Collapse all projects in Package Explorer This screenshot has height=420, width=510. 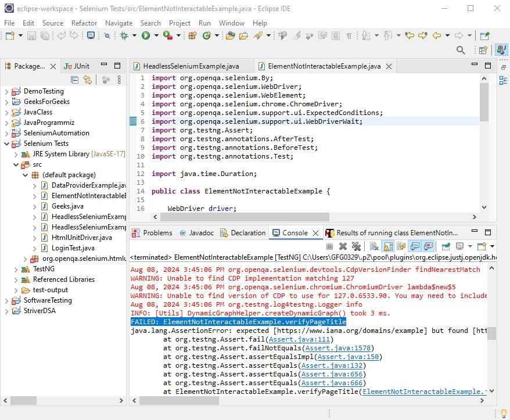(74, 80)
